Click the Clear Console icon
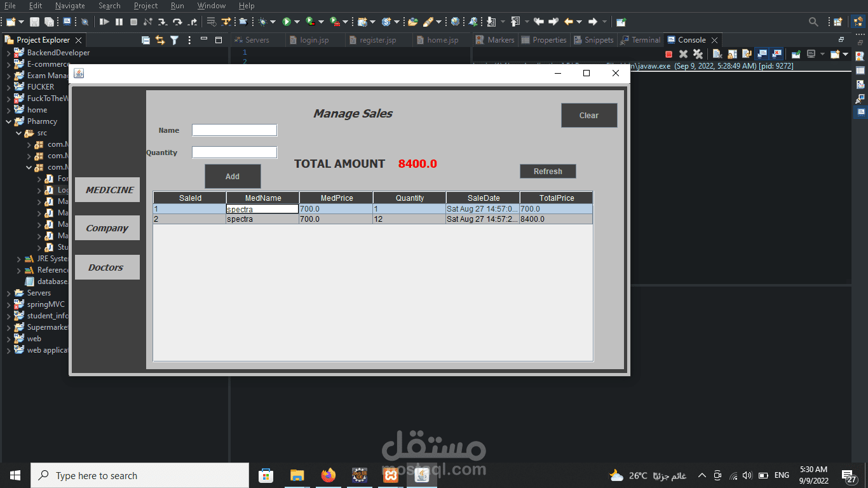 [717, 54]
